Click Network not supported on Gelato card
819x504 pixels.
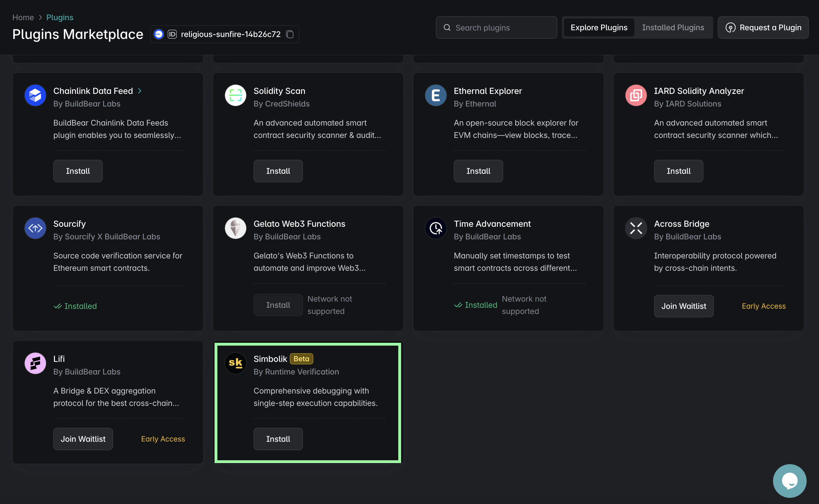(330, 305)
